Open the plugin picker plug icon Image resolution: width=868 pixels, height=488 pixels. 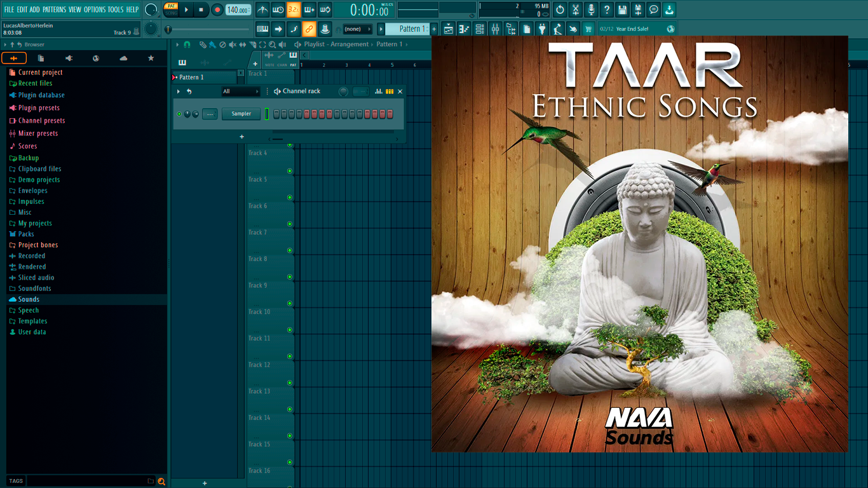coord(542,29)
